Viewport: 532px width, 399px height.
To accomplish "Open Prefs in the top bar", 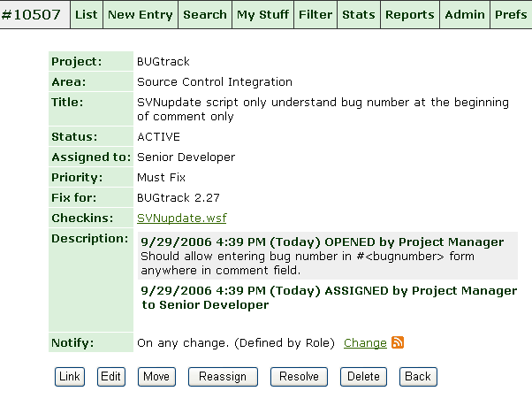I will [x=511, y=14].
